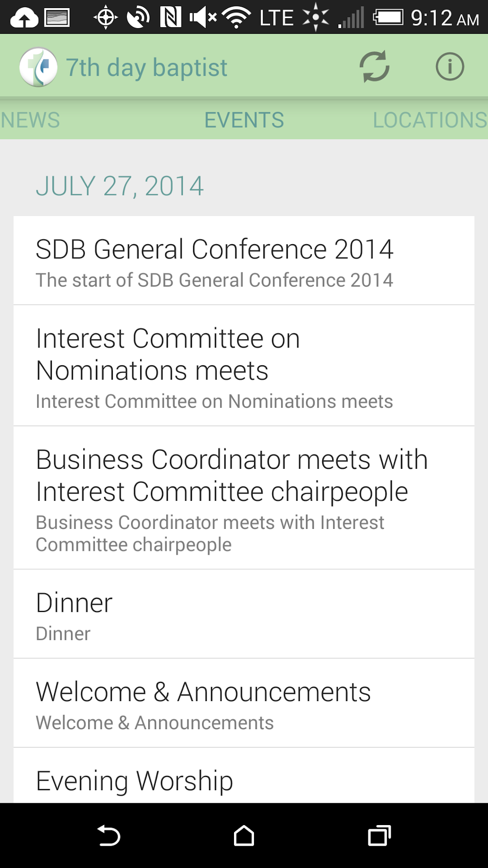
Task: Open the info icon in header
Action: pyautogui.click(x=449, y=67)
